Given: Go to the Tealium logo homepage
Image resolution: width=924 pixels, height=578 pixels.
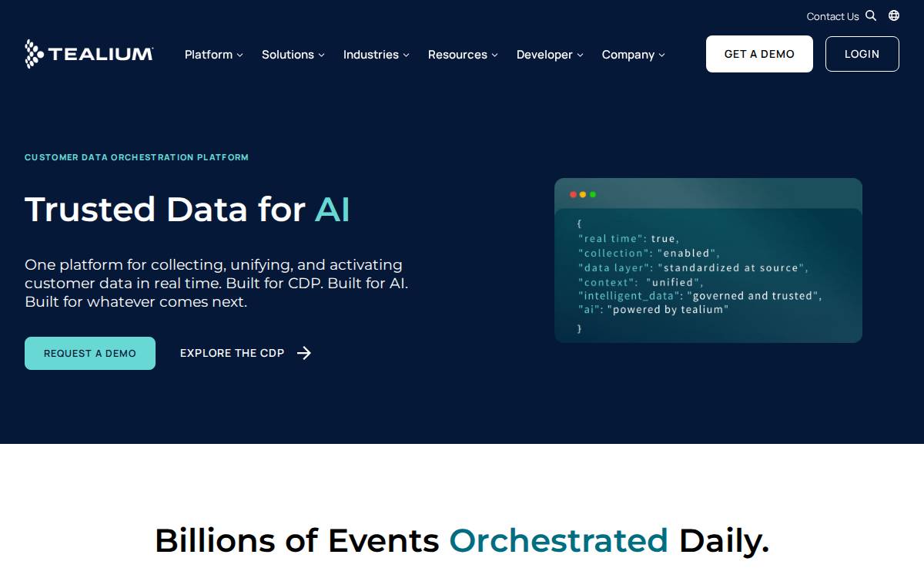Looking at the screenshot, I should (x=89, y=54).
